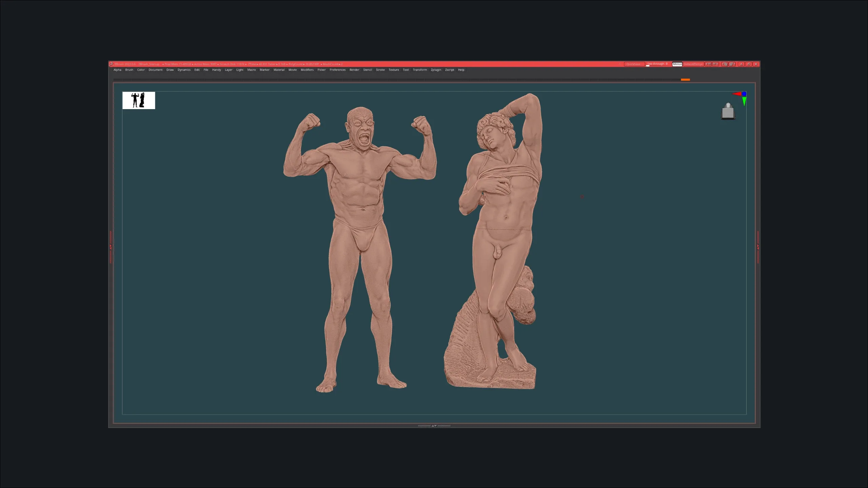Screen dimensions: 868x488
Task: Open the Transform menu
Action: coord(420,70)
